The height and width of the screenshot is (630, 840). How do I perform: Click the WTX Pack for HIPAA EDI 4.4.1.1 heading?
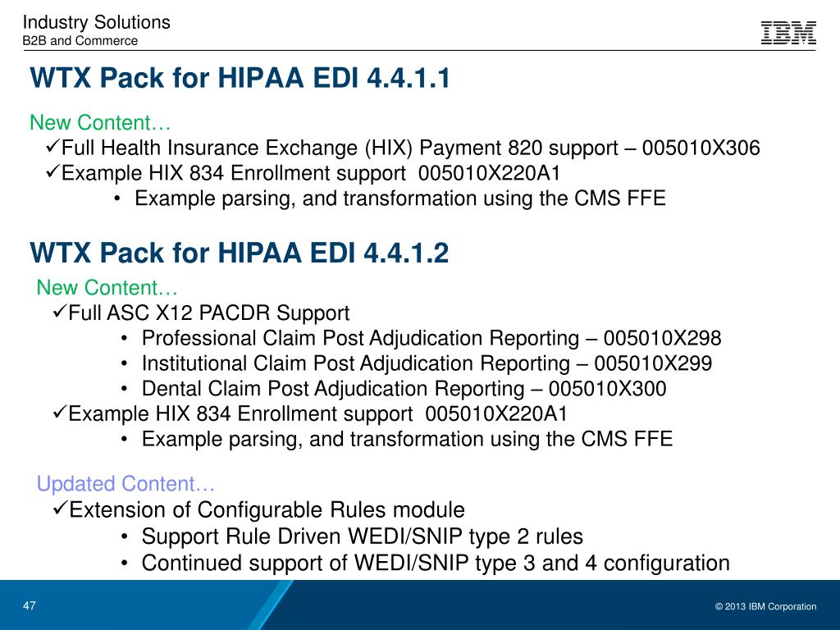click(240, 78)
